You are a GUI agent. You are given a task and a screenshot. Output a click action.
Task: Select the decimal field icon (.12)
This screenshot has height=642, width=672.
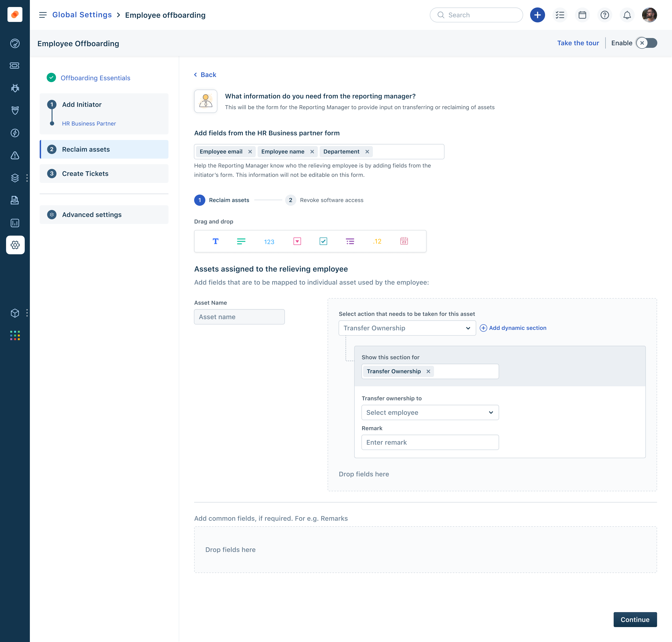click(377, 241)
